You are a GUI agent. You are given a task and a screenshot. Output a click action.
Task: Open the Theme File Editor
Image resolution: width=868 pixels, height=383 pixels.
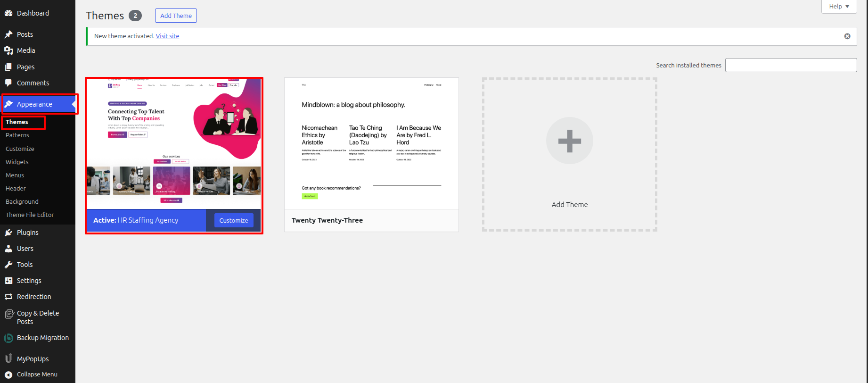coord(30,215)
